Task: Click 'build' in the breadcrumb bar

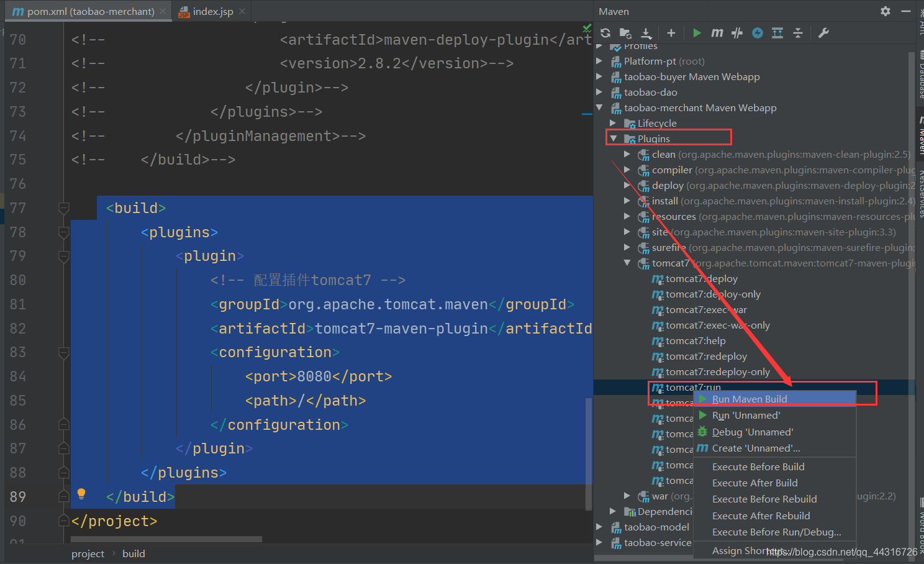Action: click(x=134, y=553)
